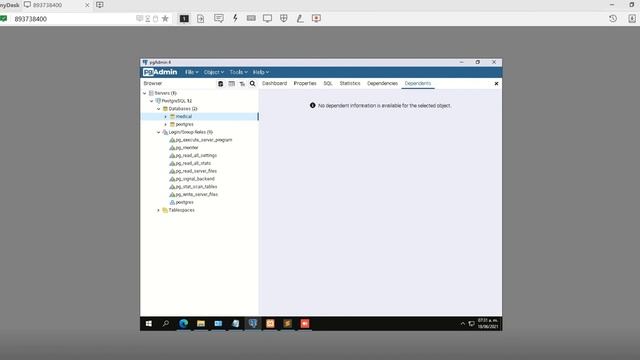Open the File menu in pgAdmin
This screenshot has width=640, height=360.
coord(191,72)
